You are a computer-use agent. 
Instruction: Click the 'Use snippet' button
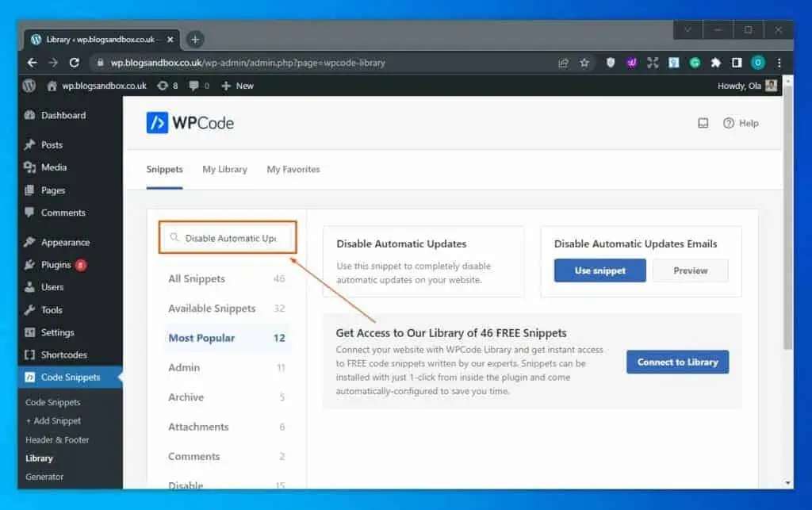(x=599, y=270)
